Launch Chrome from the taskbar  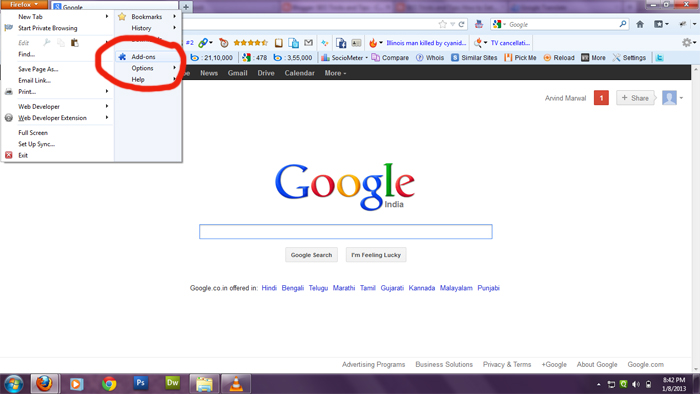point(109,384)
